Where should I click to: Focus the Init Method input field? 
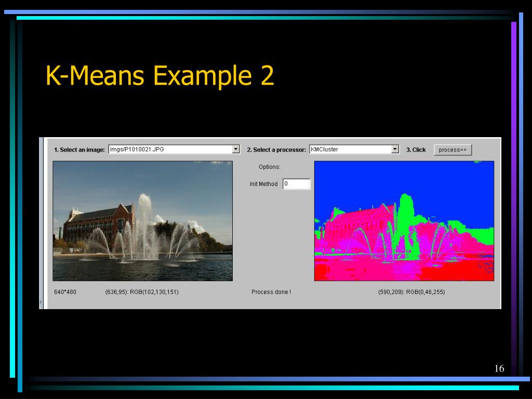click(x=297, y=184)
